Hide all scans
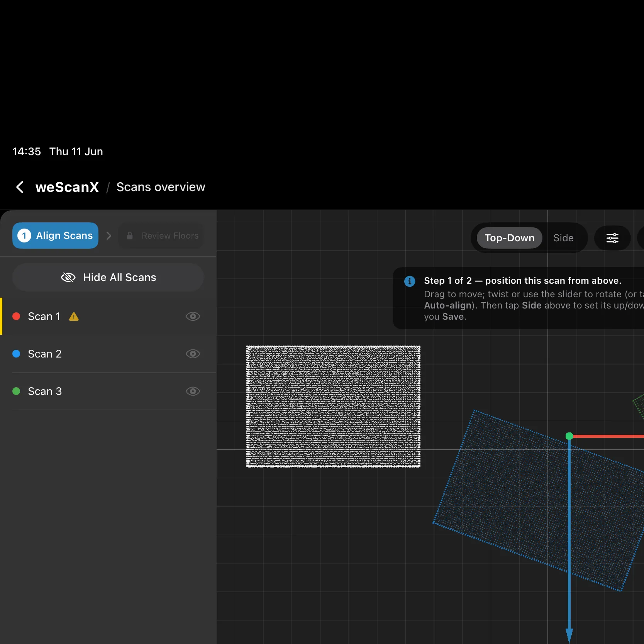Viewport: 644px width, 644px height. [108, 277]
